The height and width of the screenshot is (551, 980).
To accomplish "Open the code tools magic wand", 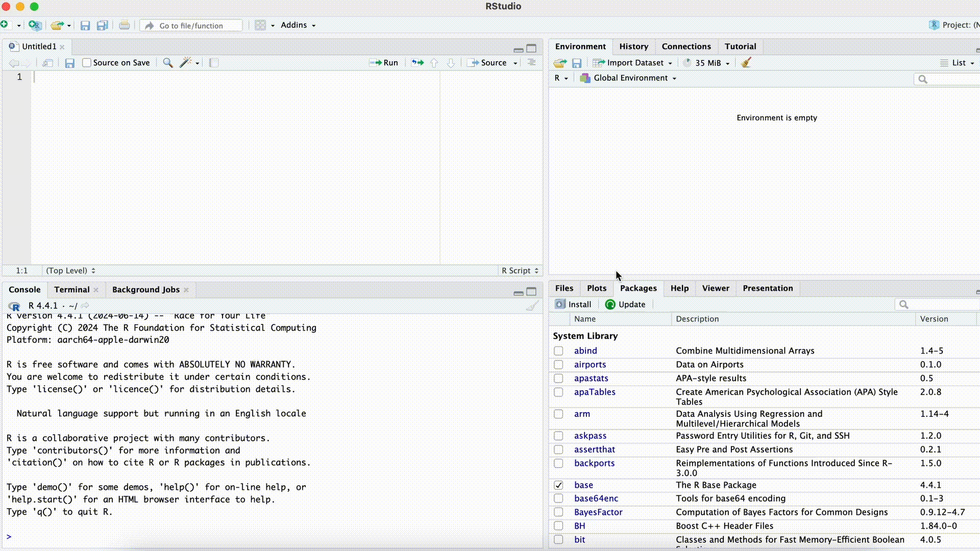I will pyautogui.click(x=186, y=63).
